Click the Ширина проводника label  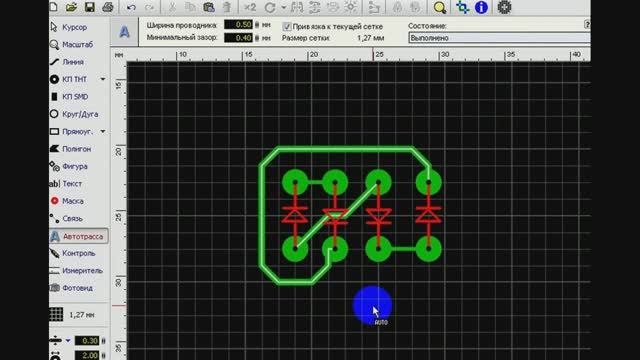pos(182,25)
